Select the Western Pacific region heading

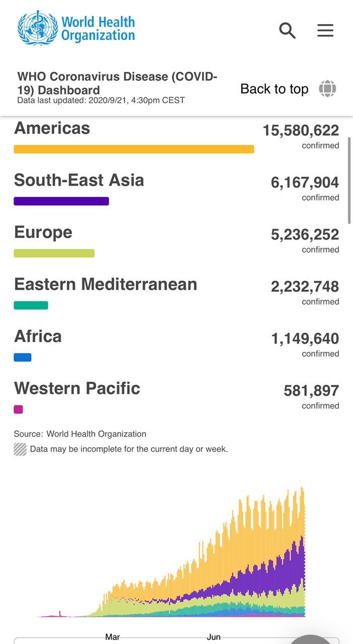point(77,388)
